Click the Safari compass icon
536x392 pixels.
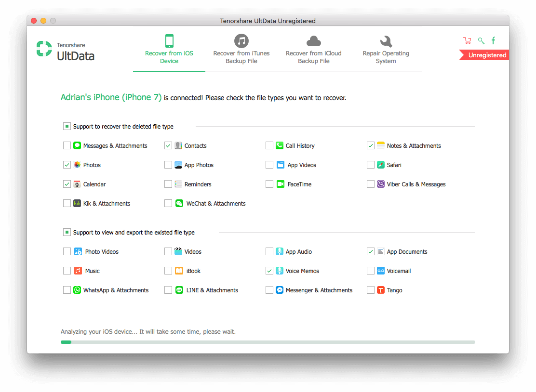coord(380,165)
